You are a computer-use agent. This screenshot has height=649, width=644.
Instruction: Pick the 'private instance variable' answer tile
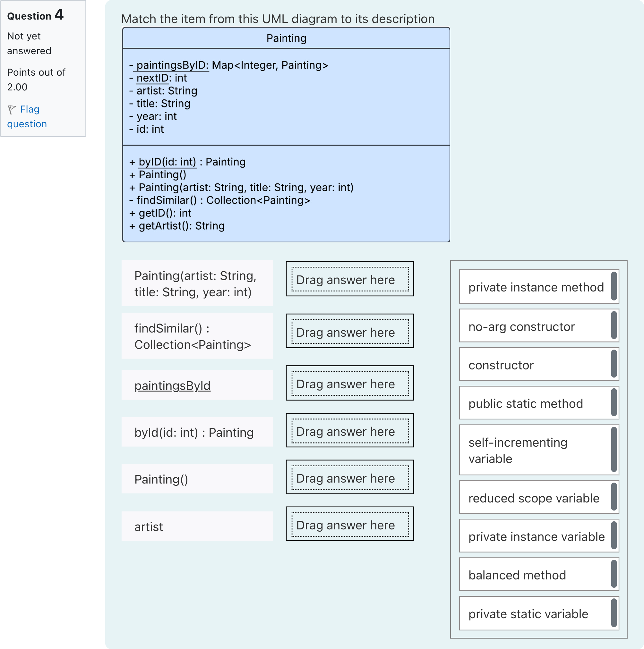click(x=536, y=537)
